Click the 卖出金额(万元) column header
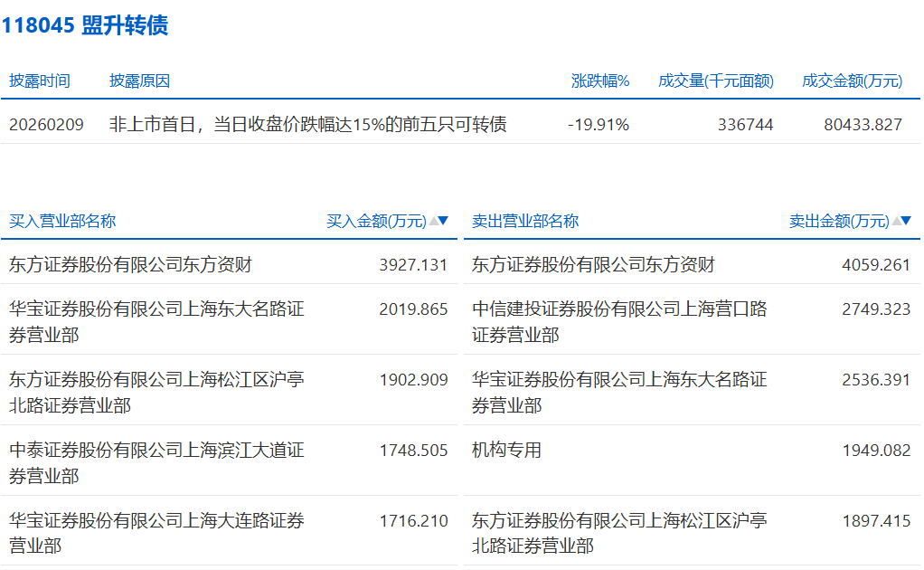 click(838, 221)
